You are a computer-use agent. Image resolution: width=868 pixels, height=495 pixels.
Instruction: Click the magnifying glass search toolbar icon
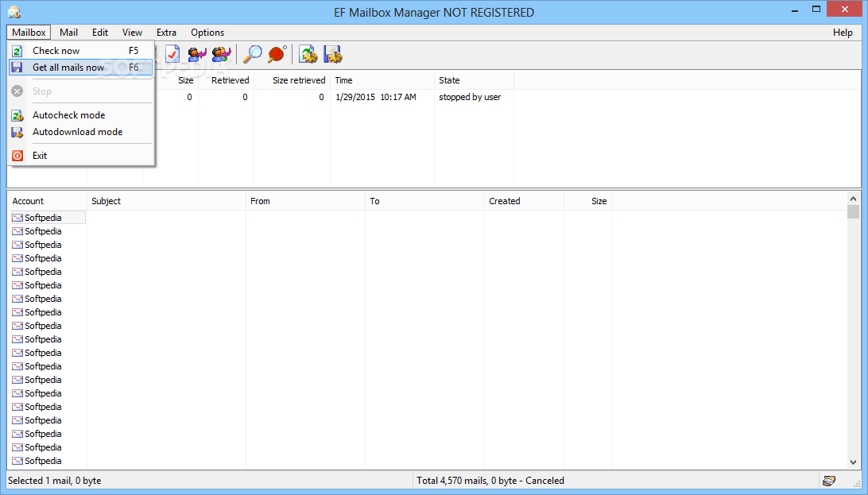click(253, 54)
